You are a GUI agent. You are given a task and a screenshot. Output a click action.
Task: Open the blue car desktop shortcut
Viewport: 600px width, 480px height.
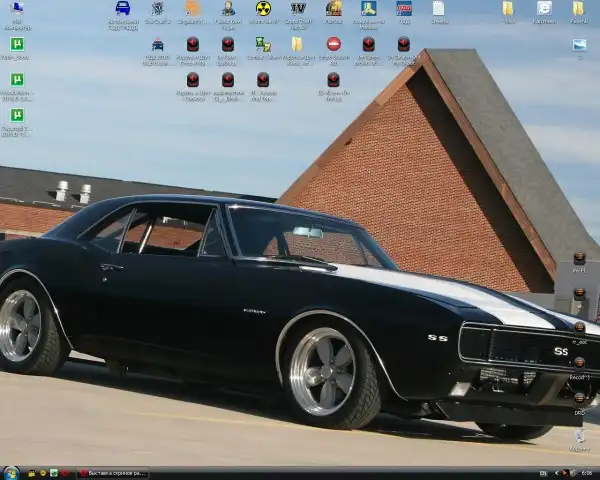pyautogui.click(x=122, y=9)
